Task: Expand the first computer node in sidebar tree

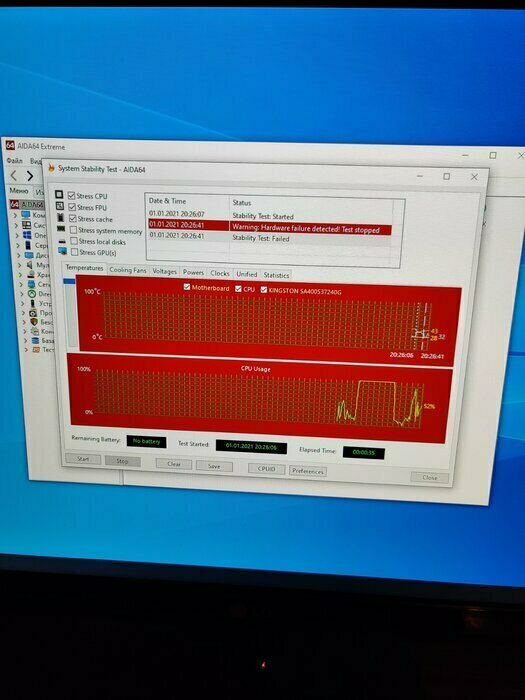Action: pos(16,215)
